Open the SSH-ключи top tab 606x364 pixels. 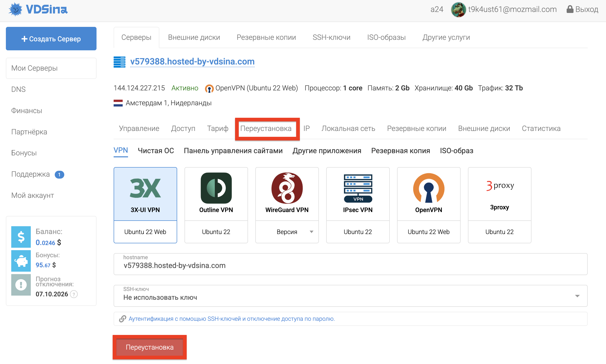[331, 37]
